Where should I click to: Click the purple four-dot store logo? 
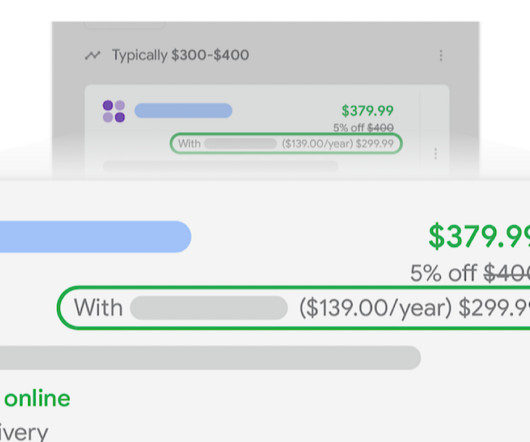[114, 111]
